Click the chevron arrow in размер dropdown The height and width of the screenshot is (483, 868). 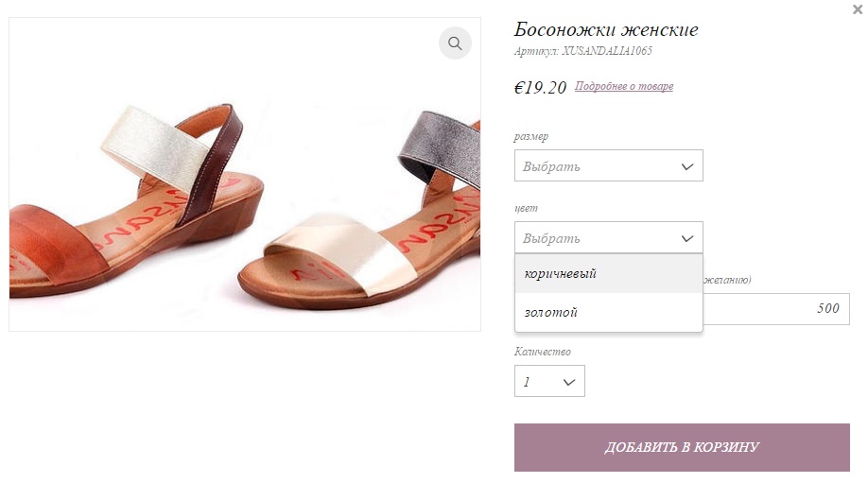click(687, 166)
